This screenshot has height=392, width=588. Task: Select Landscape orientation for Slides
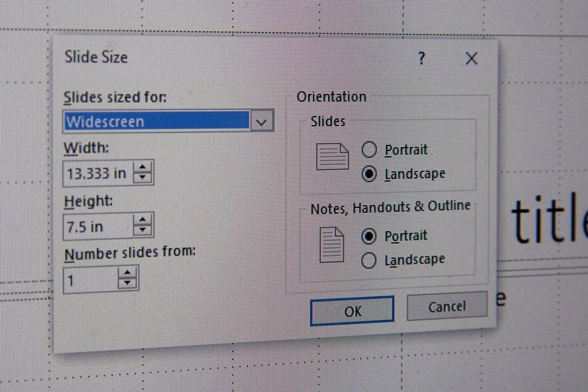369,174
